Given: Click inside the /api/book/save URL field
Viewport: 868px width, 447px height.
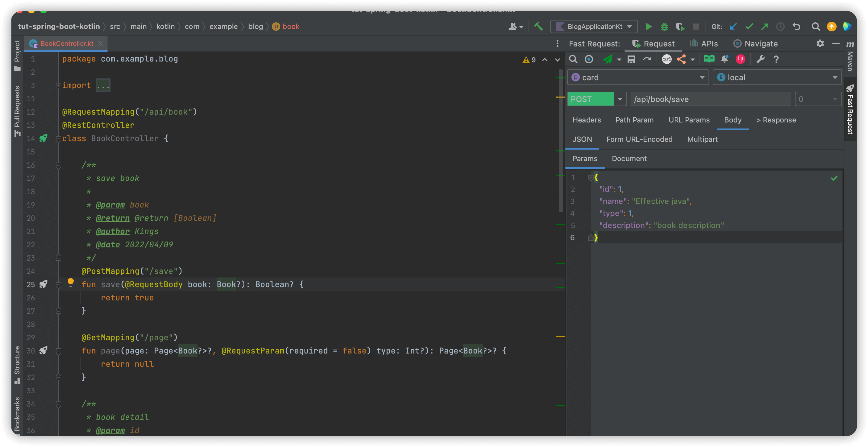Looking at the screenshot, I should pos(710,99).
